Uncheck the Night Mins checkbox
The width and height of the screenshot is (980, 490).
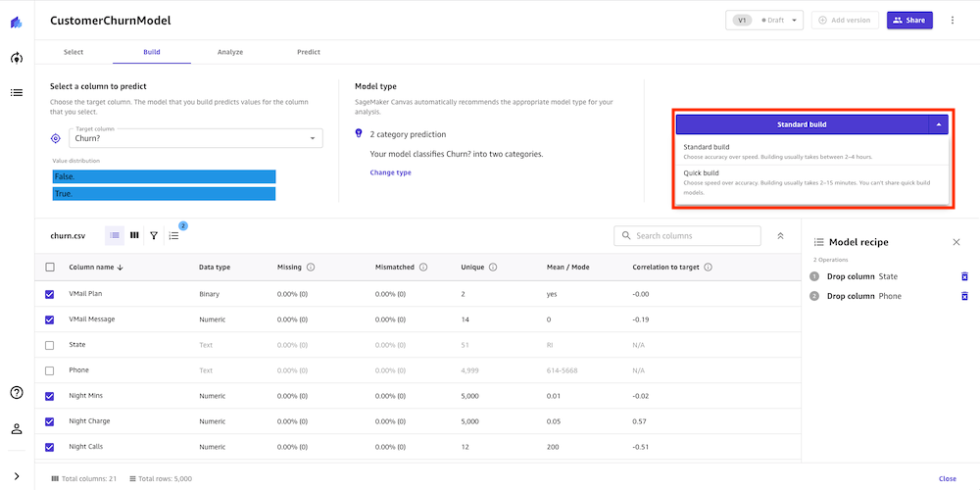(x=50, y=396)
